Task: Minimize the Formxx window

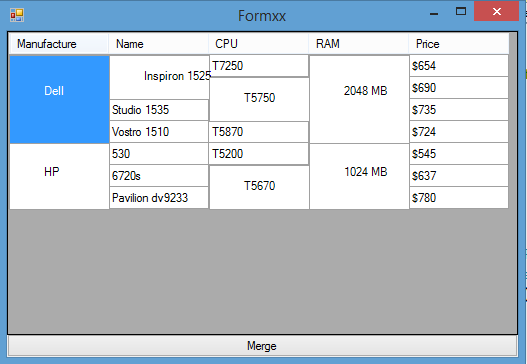Action: pos(434,13)
